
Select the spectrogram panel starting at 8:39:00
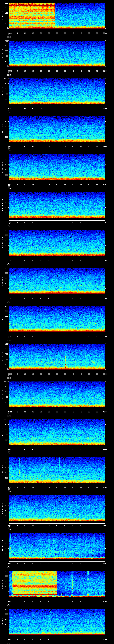click(57, 394)
